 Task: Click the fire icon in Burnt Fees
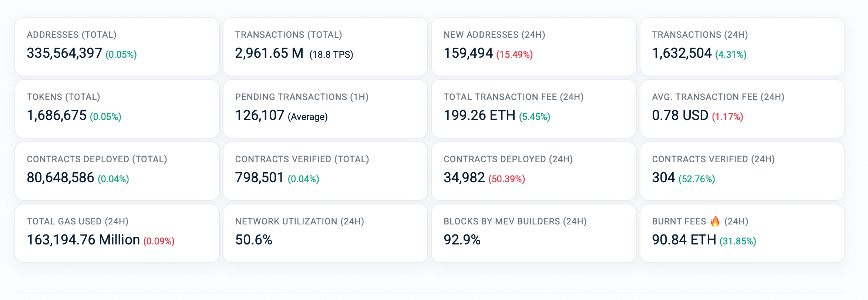click(x=715, y=221)
